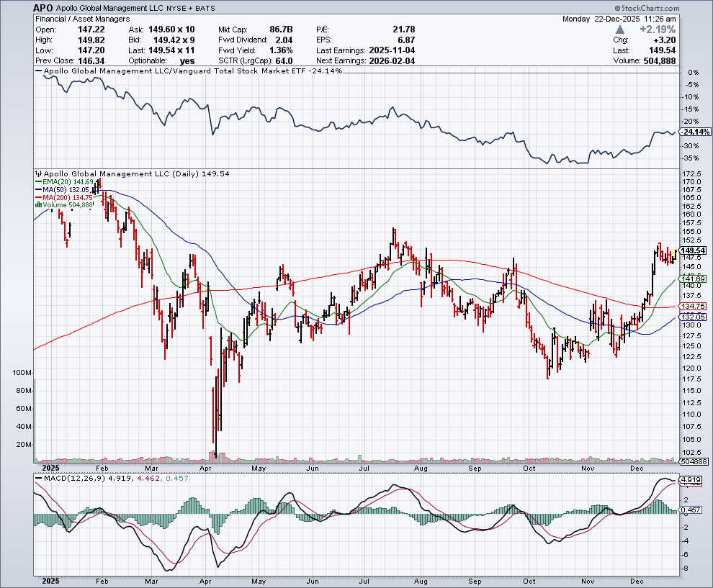Click the APO ticker symbol heading
The image size is (713, 588).
coord(42,7)
